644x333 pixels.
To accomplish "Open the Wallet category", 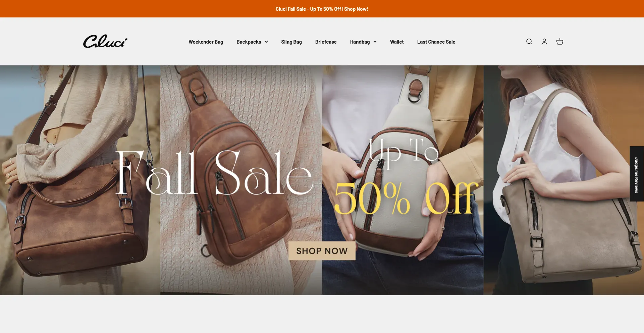I will 397,42.
